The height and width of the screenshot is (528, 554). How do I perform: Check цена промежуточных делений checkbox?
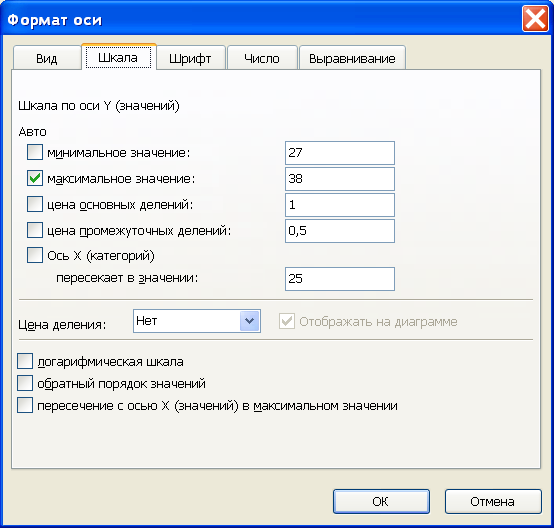point(35,230)
